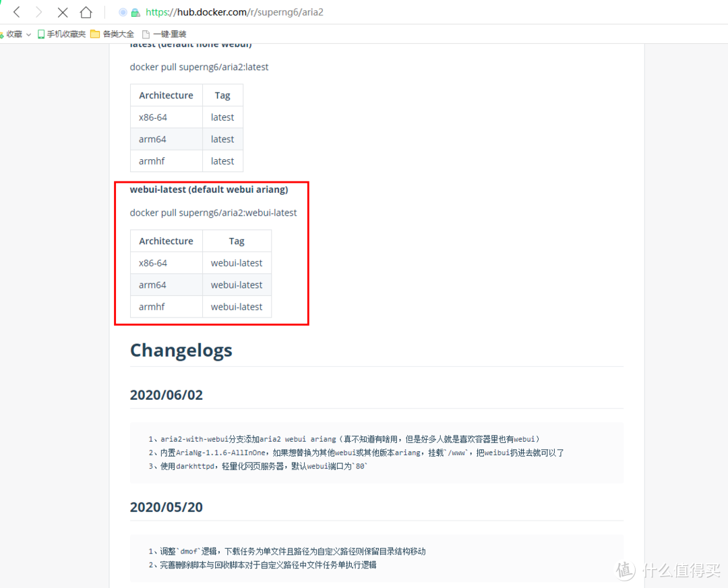Viewport: 728px width, 588px height.
Task: Click the green padlock security icon
Action: click(135, 13)
